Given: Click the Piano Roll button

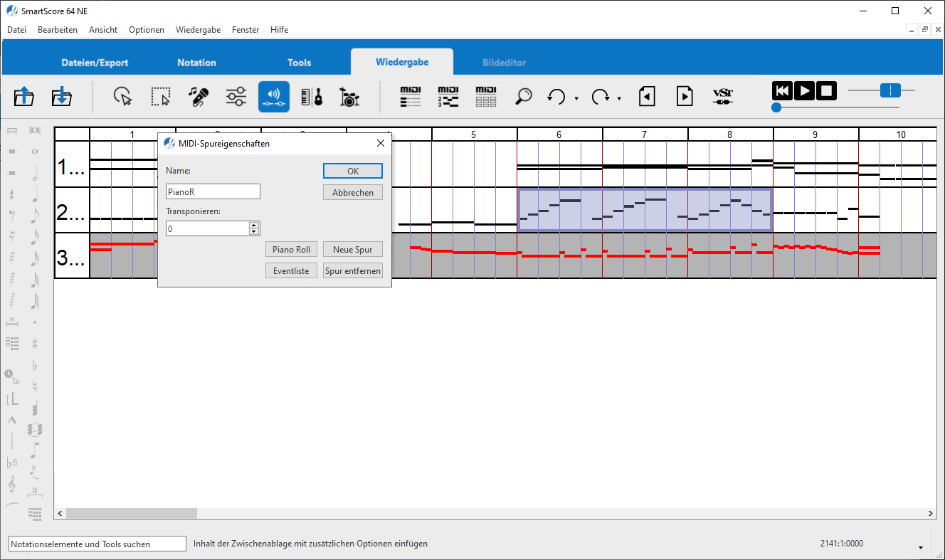Looking at the screenshot, I should click(x=291, y=250).
